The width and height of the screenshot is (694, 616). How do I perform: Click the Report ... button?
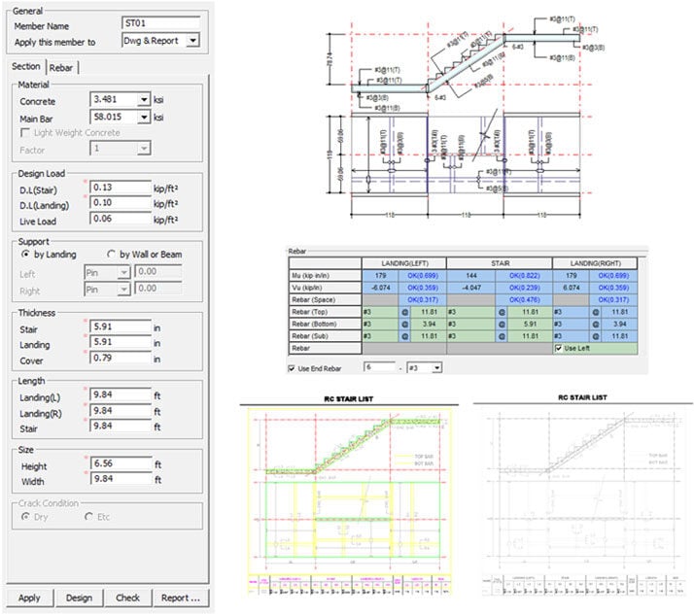181,599
